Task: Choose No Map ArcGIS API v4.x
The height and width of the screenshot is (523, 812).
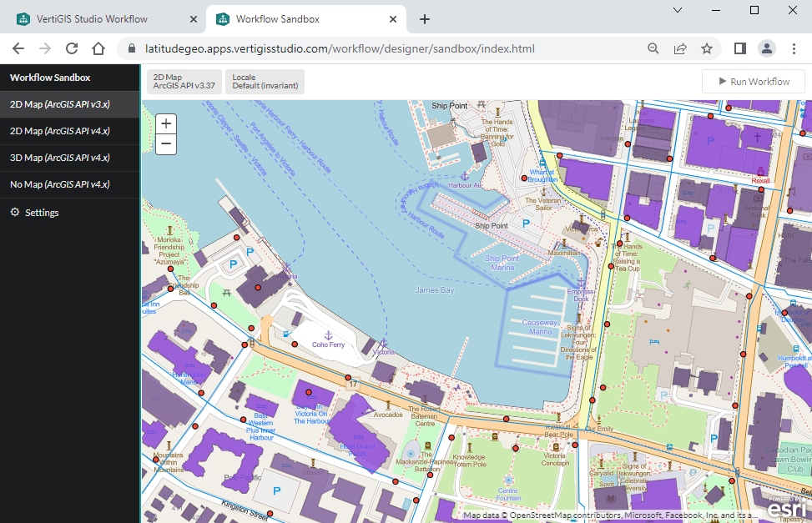Action: pos(59,184)
